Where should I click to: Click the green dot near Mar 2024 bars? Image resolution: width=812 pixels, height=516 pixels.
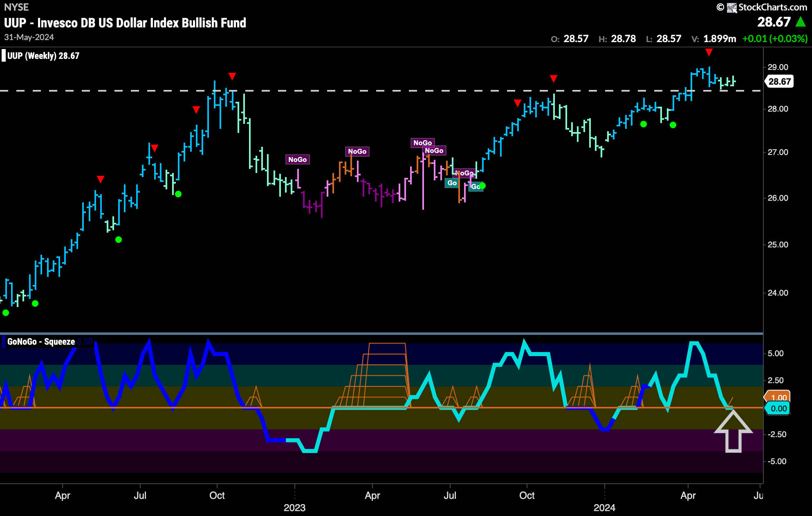click(x=673, y=125)
